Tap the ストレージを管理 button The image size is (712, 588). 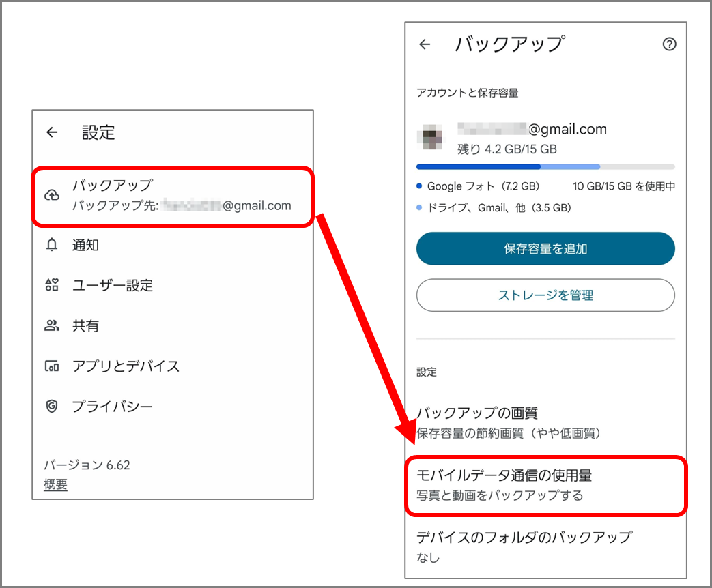coord(545,295)
